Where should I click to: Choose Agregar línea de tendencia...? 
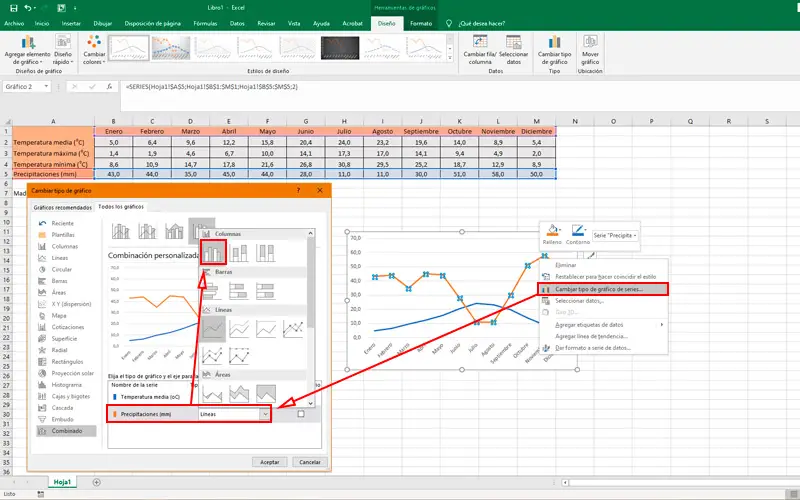point(591,337)
